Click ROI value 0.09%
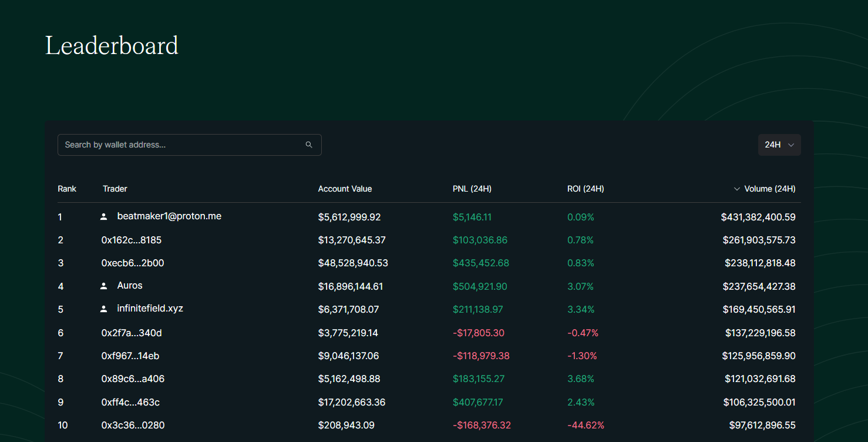868x442 pixels. point(581,217)
